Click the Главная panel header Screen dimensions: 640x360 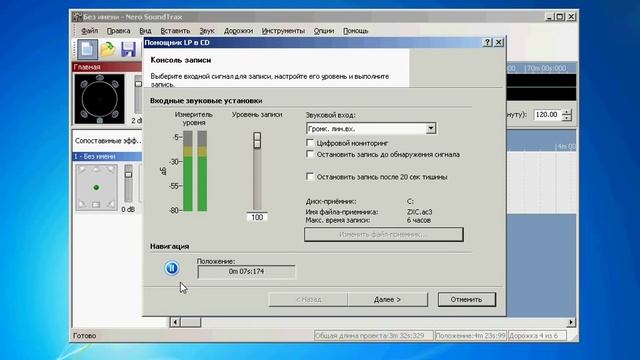pos(107,67)
